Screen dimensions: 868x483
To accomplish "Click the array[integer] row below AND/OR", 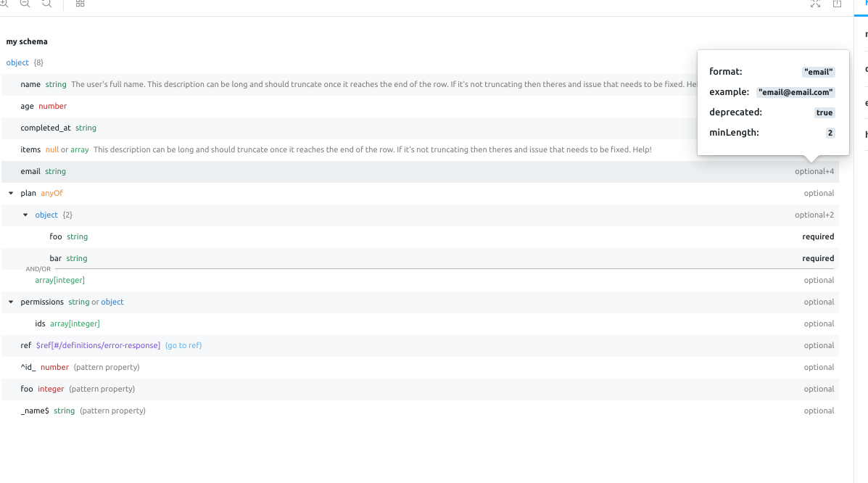I will click(x=420, y=280).
